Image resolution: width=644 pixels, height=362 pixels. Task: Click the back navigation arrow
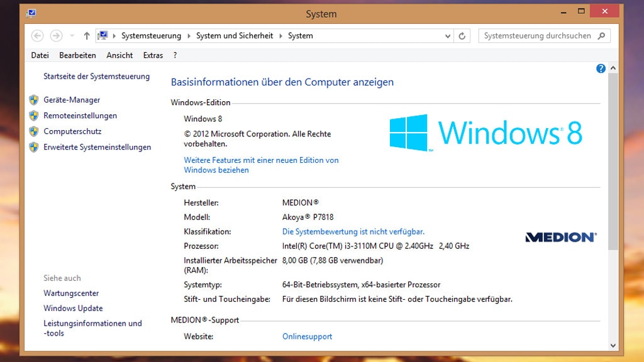point(37,36)
